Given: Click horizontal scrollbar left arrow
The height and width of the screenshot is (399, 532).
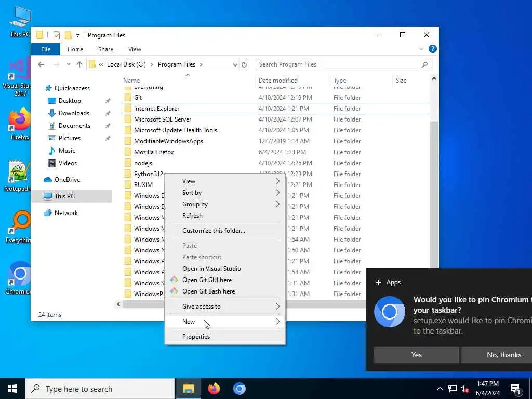Looking at the screenshot, I should point(118,304).
